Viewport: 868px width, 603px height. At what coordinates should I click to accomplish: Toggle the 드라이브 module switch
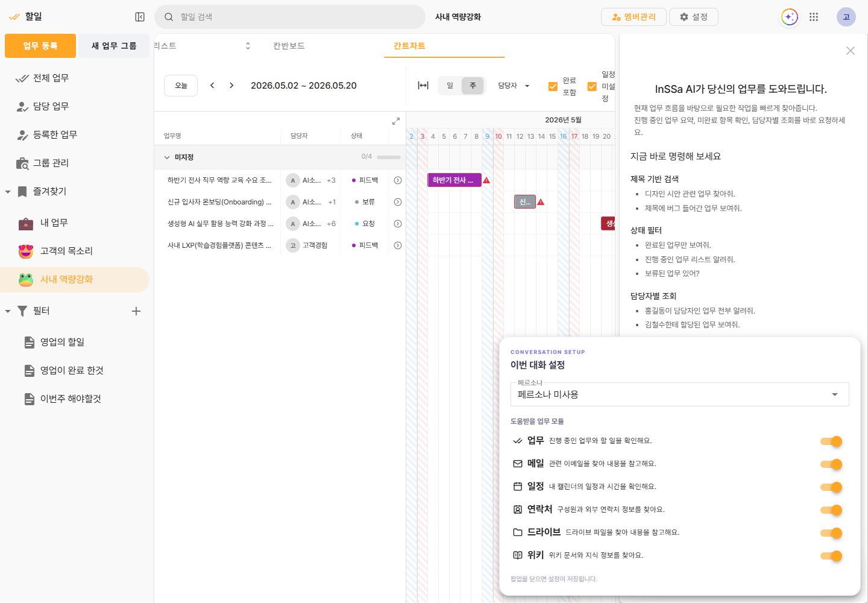tap(831, 533)
